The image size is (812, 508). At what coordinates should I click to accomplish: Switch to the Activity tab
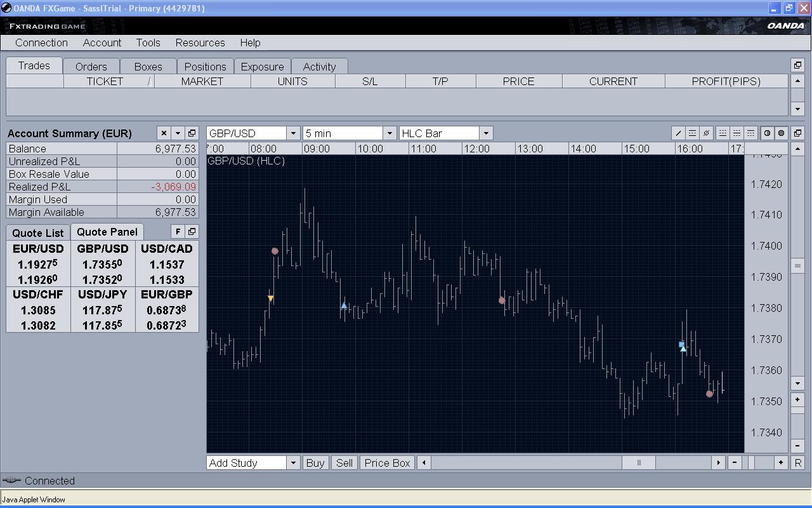320,67
